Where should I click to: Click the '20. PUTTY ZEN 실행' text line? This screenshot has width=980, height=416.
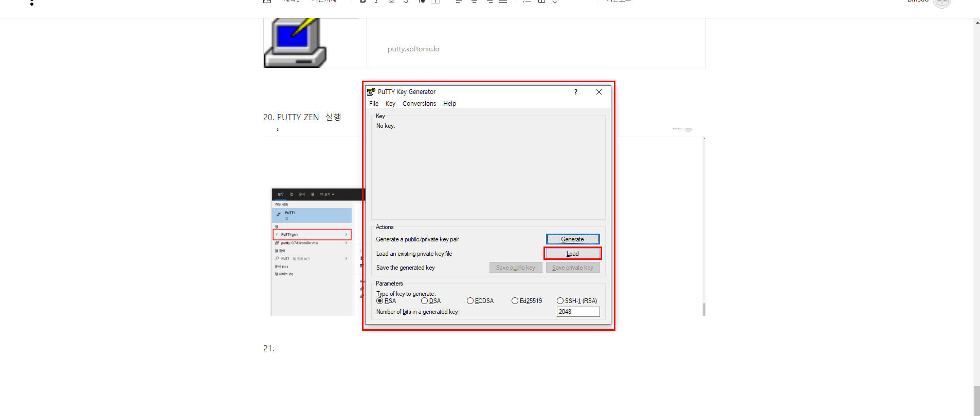pyautogui.click(x=302, y=117)
